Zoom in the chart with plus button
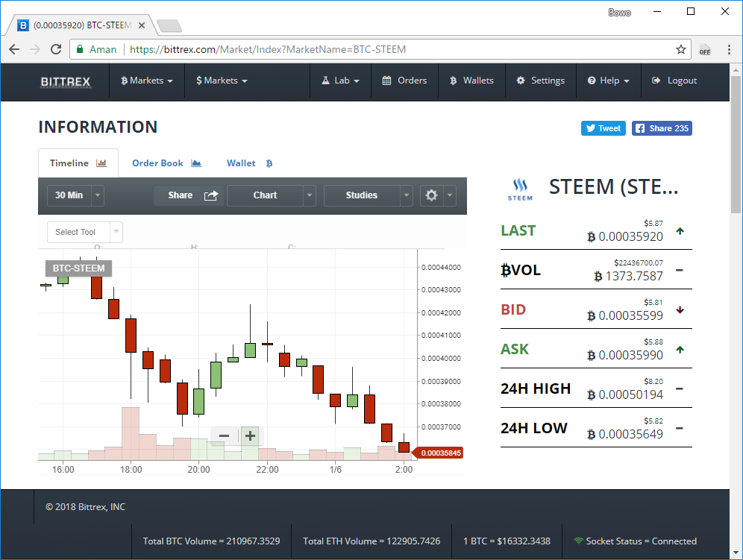The width and height of the screenshot is (743, 560). [x=250, y=436]
